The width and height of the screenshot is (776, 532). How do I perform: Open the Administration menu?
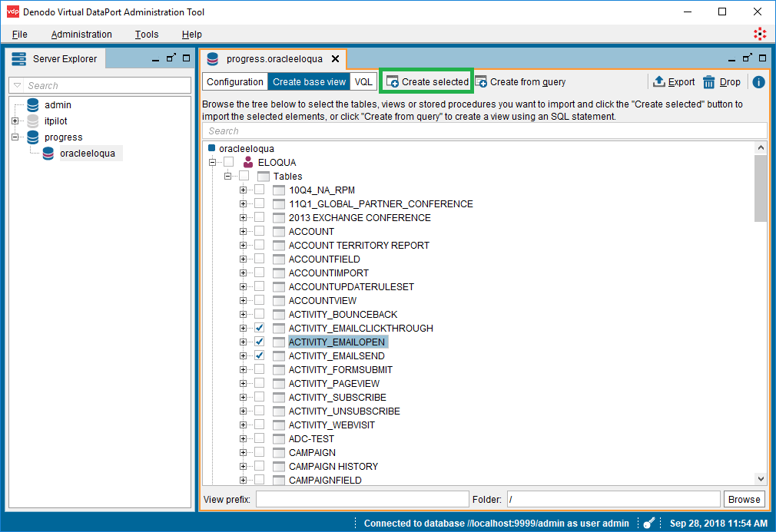click(81, 35)
